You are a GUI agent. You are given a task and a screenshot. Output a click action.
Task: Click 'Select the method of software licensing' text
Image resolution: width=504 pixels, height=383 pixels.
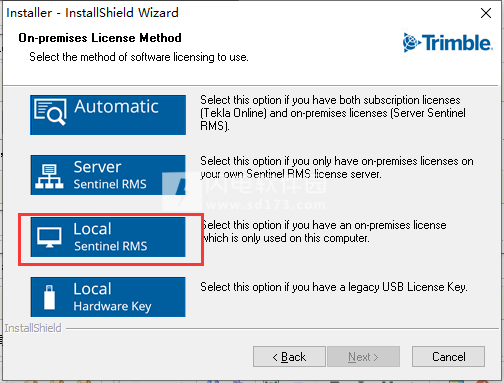pos(139,57)
